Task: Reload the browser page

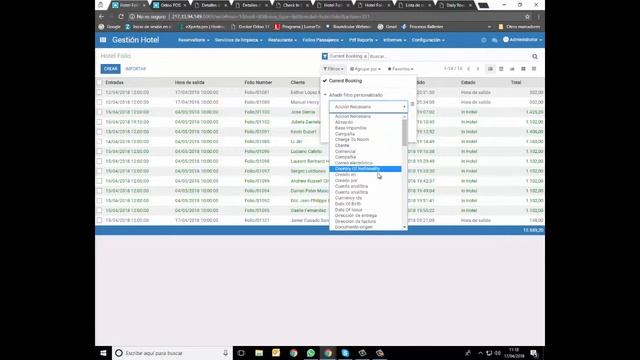Action: pos(121,17)
